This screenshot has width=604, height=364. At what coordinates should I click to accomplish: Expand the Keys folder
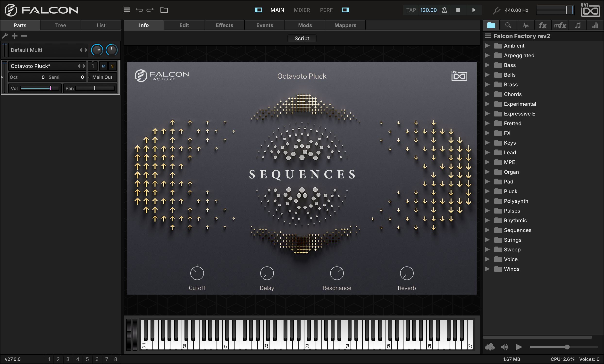(487, 143)
